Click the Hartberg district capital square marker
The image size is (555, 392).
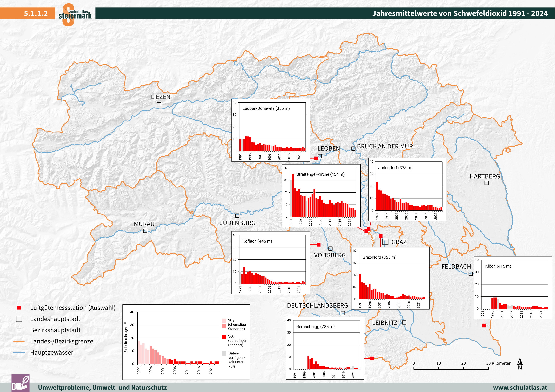[x=487, y=183]
